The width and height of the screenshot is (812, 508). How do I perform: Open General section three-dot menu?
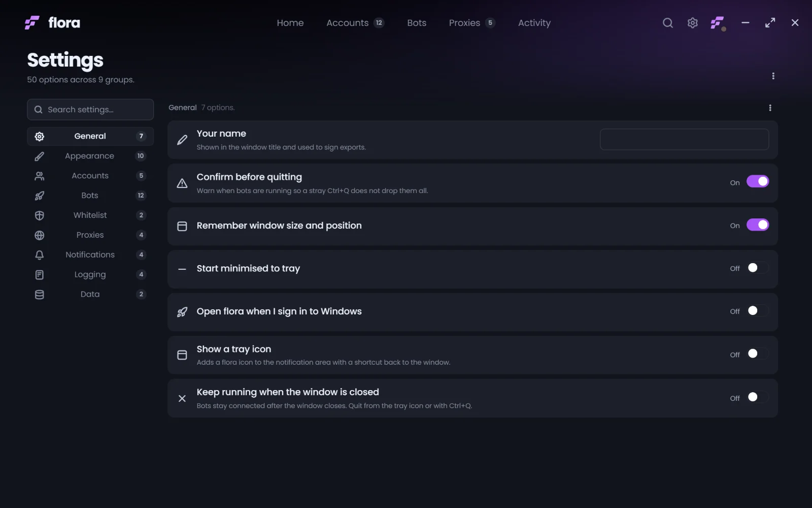[x=770, y=108]
